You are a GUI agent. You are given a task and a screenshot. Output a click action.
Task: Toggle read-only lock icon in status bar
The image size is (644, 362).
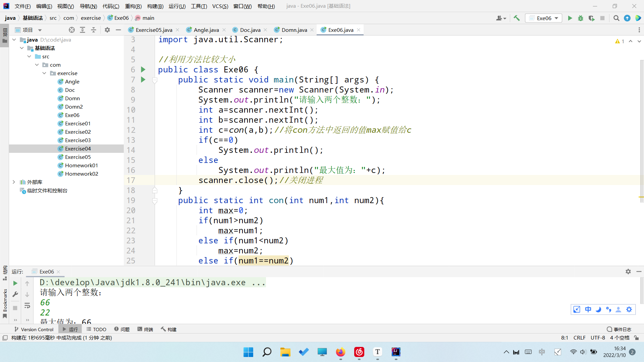pos(636,338)
